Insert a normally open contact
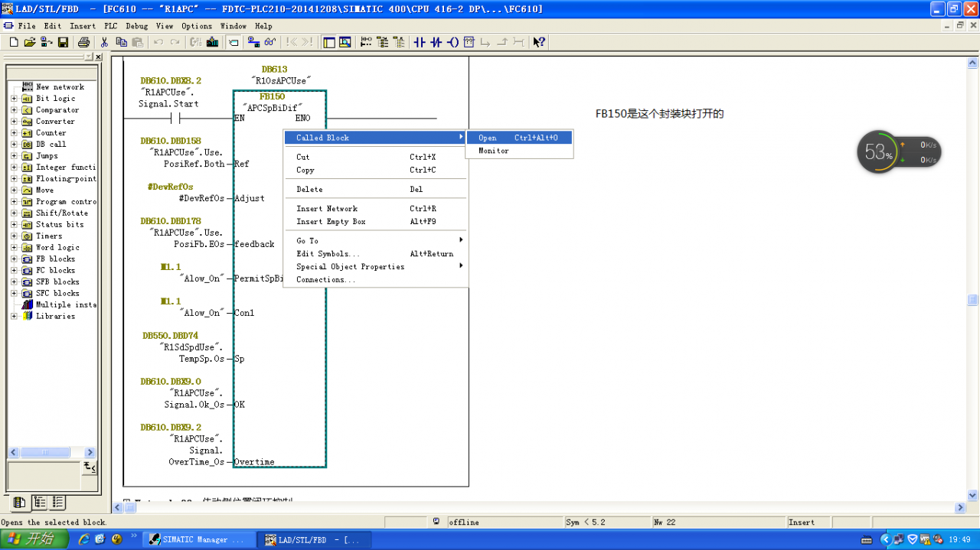This screenshot has height=550, width=980. pyautogui.click(x=420, y=42)
